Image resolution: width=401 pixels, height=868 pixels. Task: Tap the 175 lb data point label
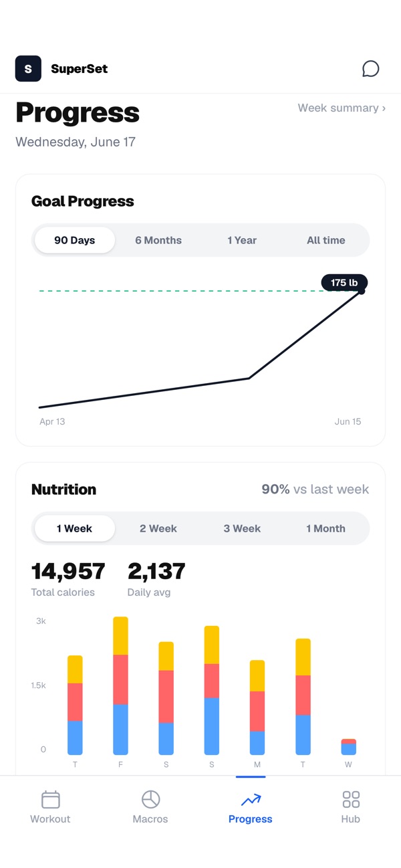[344, 283]
